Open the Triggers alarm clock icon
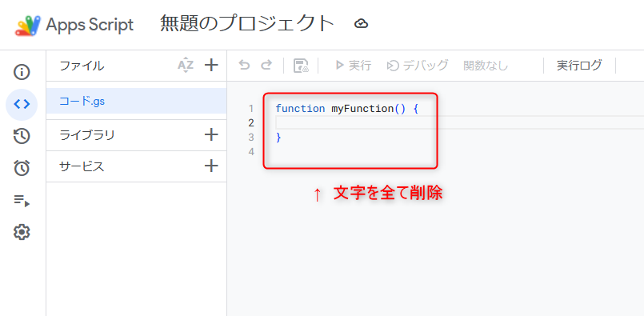Viewport: 644px width, 316px height. (22, 168)
